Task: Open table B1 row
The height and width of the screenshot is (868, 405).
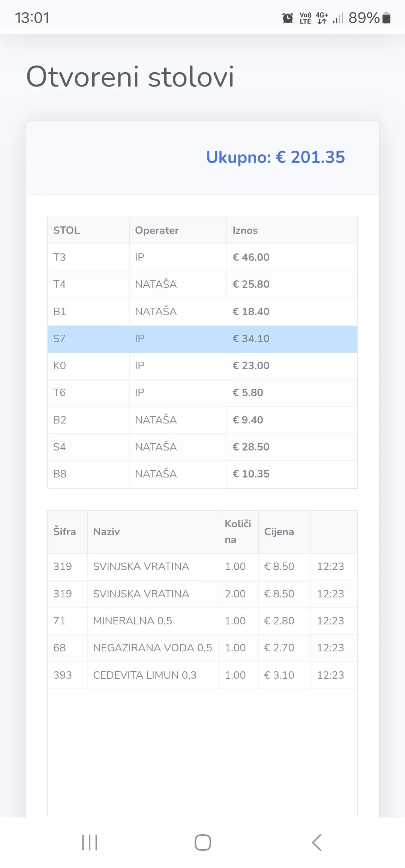Action: point(202,311)
